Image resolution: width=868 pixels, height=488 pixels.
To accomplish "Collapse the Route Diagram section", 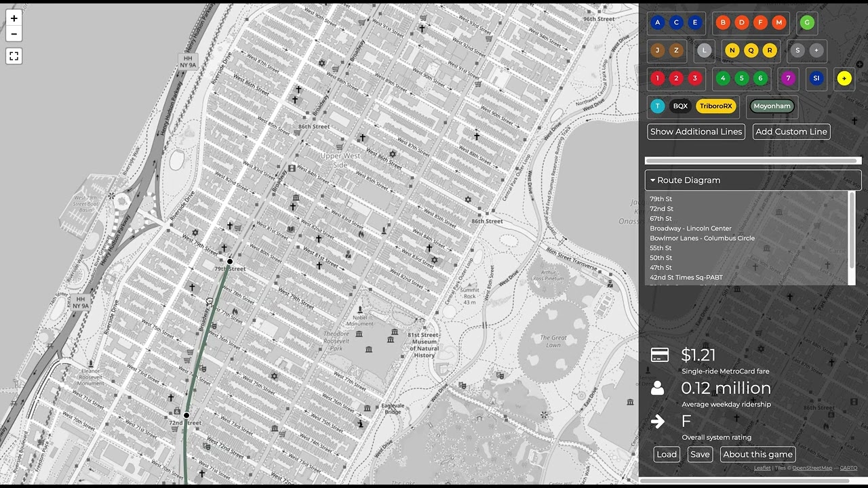I will point(753,180).
